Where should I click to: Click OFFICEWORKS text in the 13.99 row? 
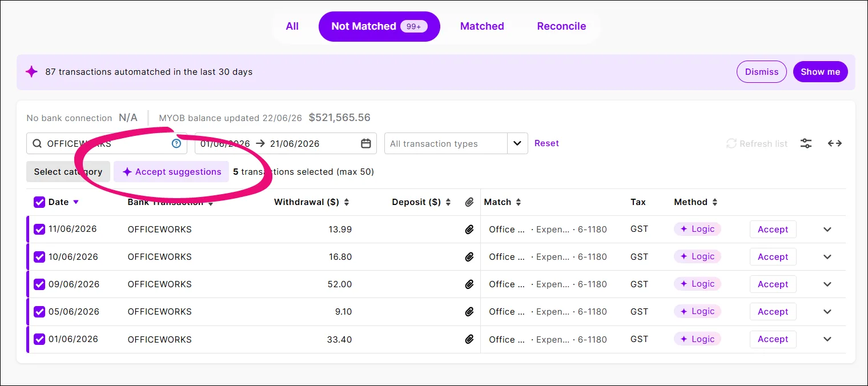(x=159, y=230)
